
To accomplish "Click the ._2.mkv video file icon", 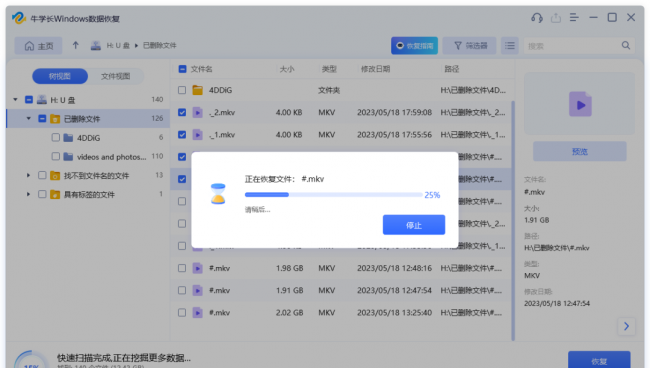I will (x=198, y=112).
